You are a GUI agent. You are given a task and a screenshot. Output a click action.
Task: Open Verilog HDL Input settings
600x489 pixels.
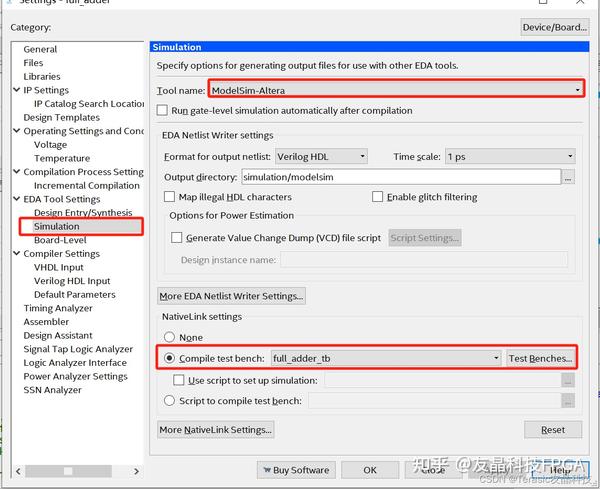click(x=72, y=281)
